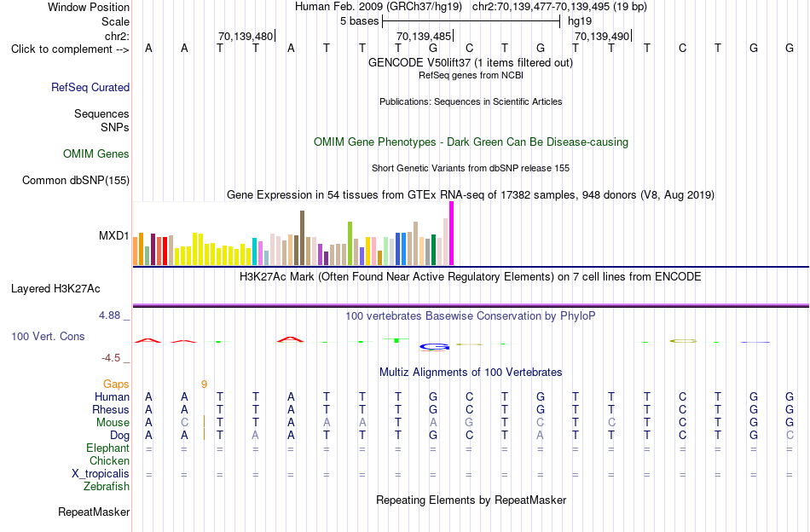Select the Mouse alignment row label
The width and height of the screenshot is (810, 532).
pyautogui.click(x=113, y=423)
